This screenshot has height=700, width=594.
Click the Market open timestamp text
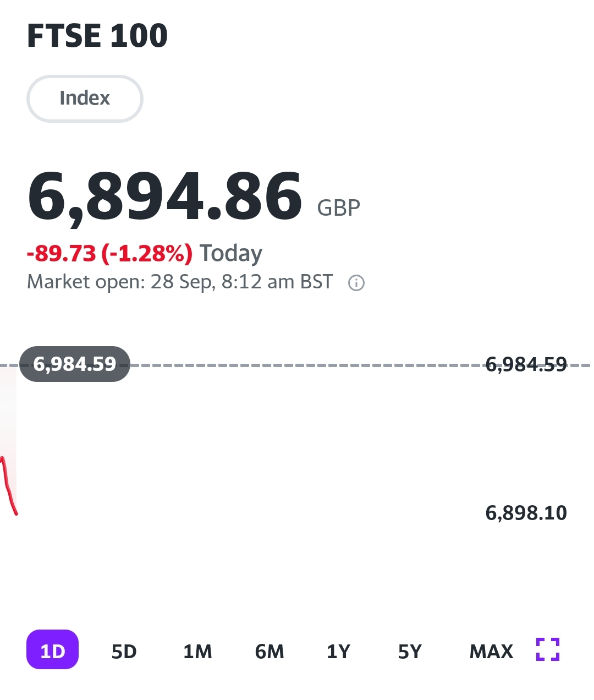click(180, 282)
